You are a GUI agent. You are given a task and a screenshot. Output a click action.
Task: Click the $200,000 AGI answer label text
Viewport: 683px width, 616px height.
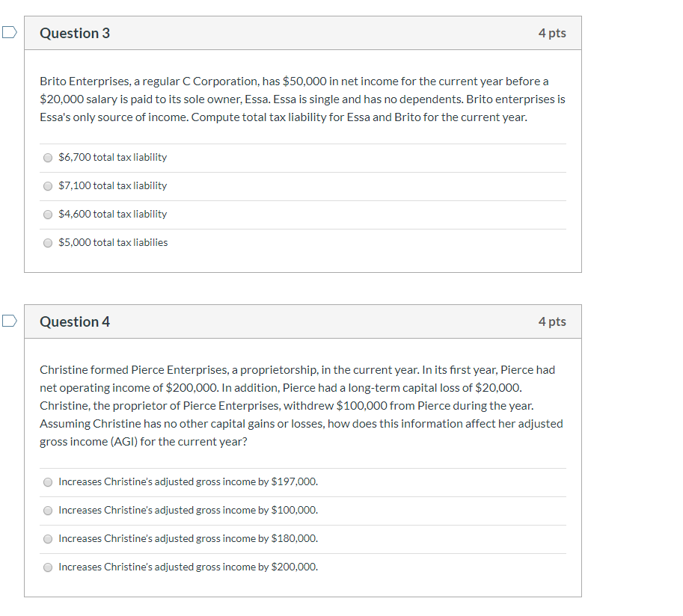click(x=188, y=567)
